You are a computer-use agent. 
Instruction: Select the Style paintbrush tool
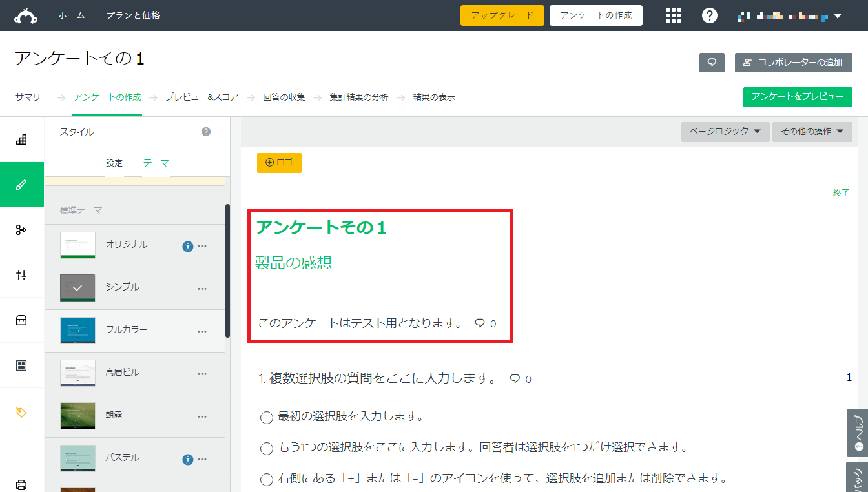pyautogui.click(x=22, y=184)
